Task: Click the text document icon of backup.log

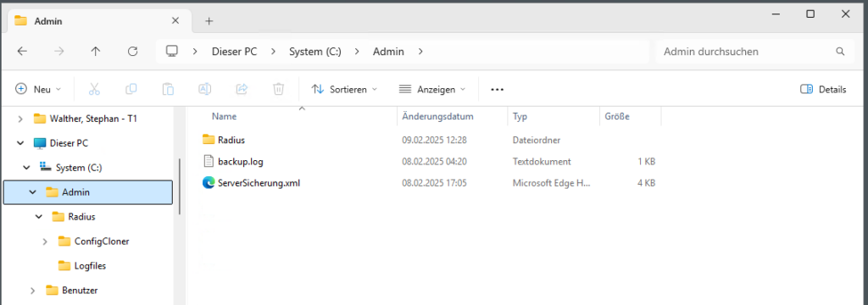Action: tap(209, 162)
